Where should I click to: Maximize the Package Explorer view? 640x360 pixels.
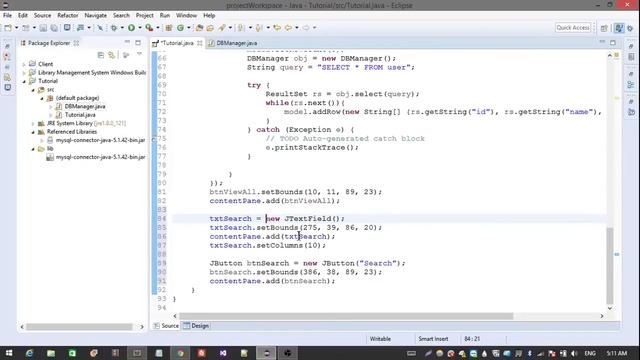point(138,42)
